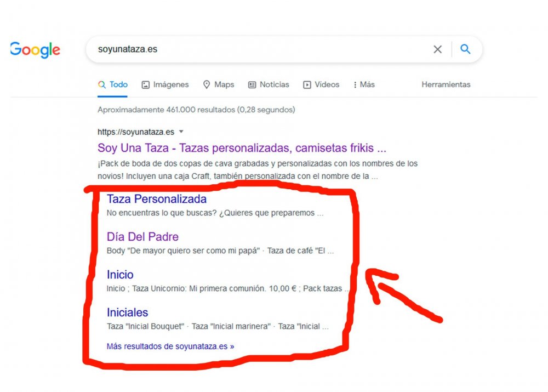Image resolution: width=548 pixels, height=392 pixels.
Task: Expand the arrow beside the soyunataza.es URL
Action: pyautogui.click(x=181, y=132)
